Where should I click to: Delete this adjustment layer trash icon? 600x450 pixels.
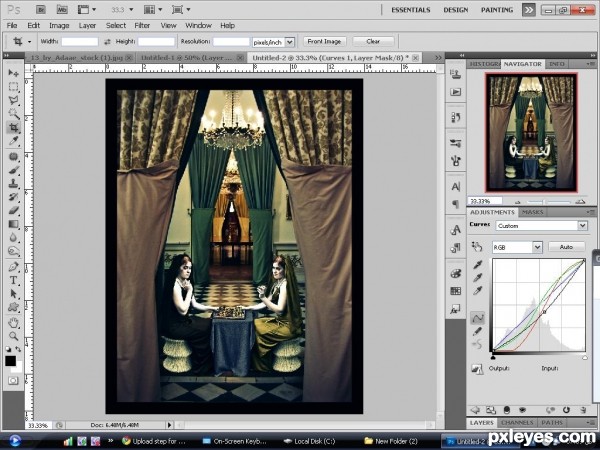(583, 410)
